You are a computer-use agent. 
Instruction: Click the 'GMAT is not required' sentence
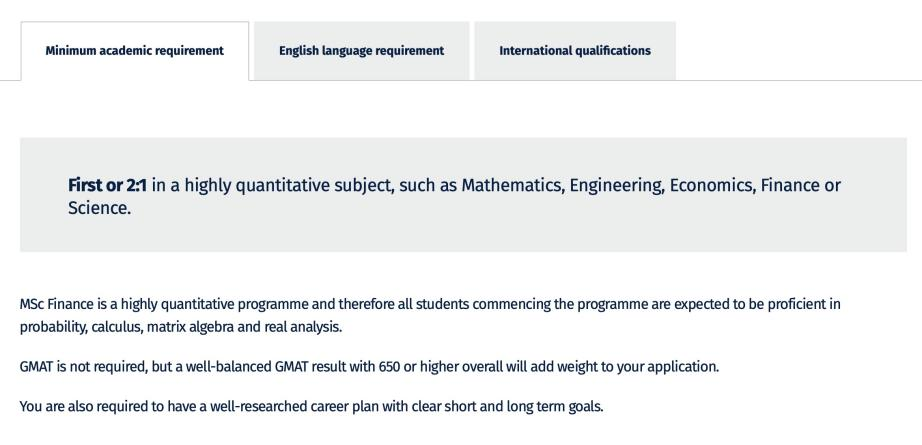[x=369, y=367]
